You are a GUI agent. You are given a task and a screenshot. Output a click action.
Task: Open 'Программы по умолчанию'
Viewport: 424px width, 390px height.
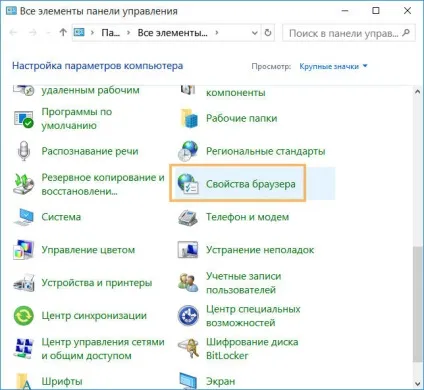(x=77, y=119)
